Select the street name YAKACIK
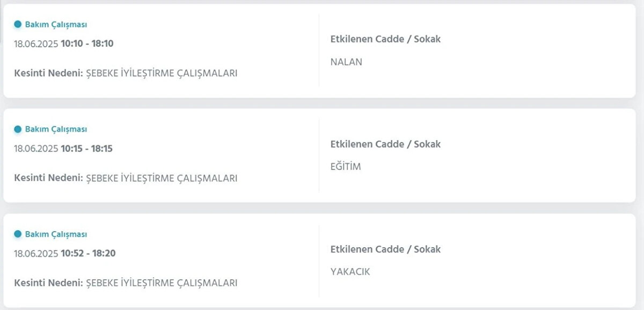This screenshot has width=644, height=310. 350,272
